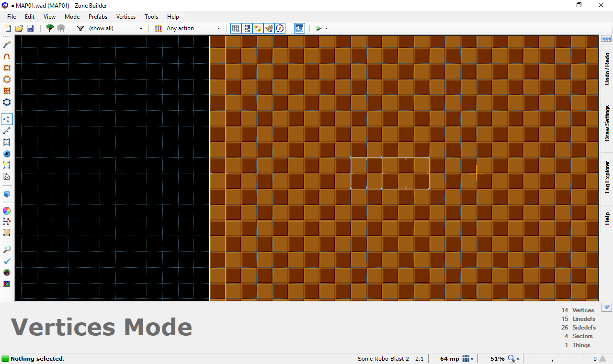Open test map options dropdown arrow
This screenshot has width=613, height=364.
(327, 28)
